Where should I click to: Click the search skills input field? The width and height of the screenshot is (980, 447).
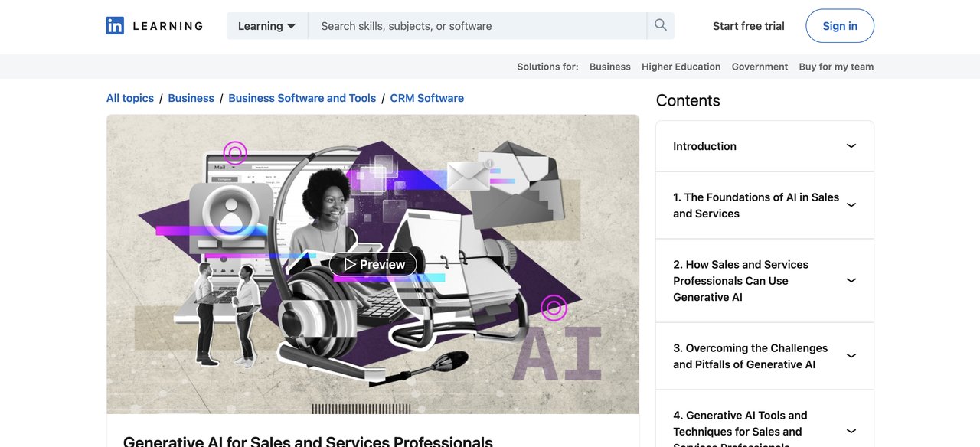click(x=477, y=26)
